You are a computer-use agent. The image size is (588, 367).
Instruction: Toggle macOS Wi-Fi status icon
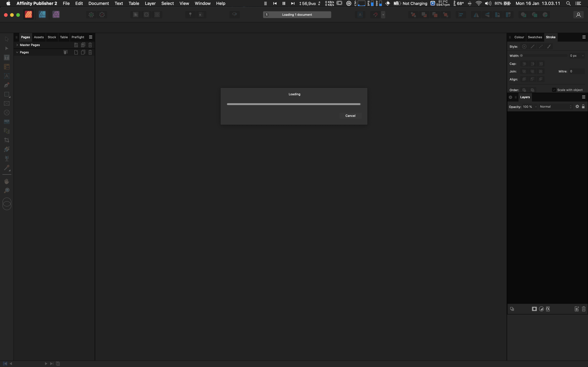tap(478, 3)
